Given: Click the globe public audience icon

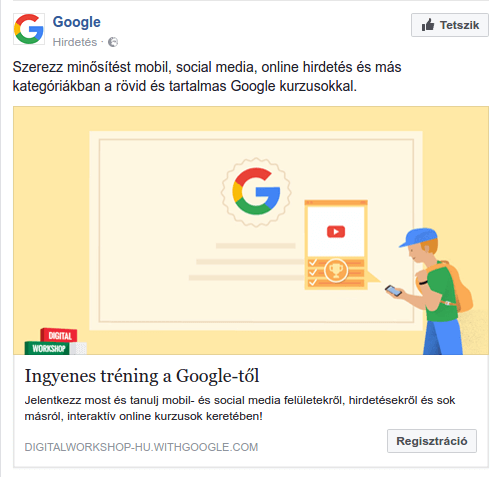Looking at the screenshot, I should click(113, 42).
